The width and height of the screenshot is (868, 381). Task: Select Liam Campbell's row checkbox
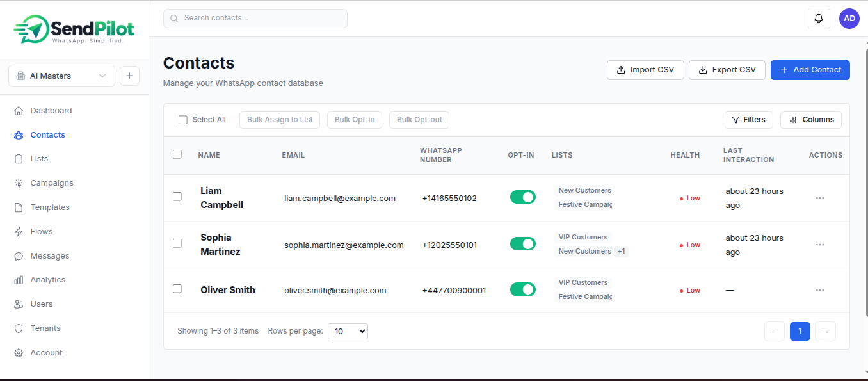(x=177, y=197)
